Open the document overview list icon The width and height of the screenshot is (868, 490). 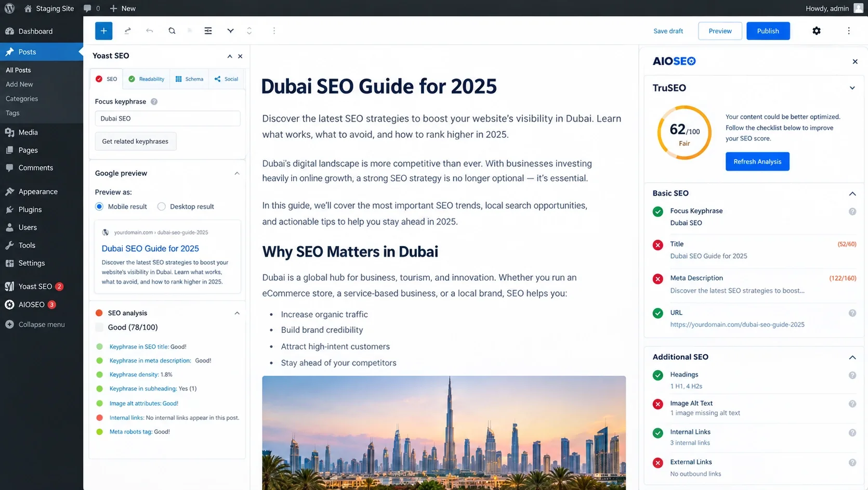point(208,31)
